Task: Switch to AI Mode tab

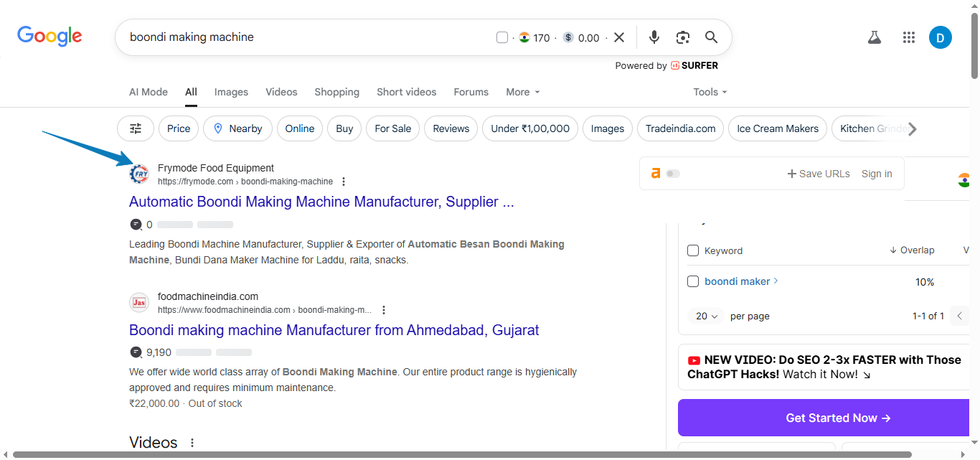Action: pos(149,92)
